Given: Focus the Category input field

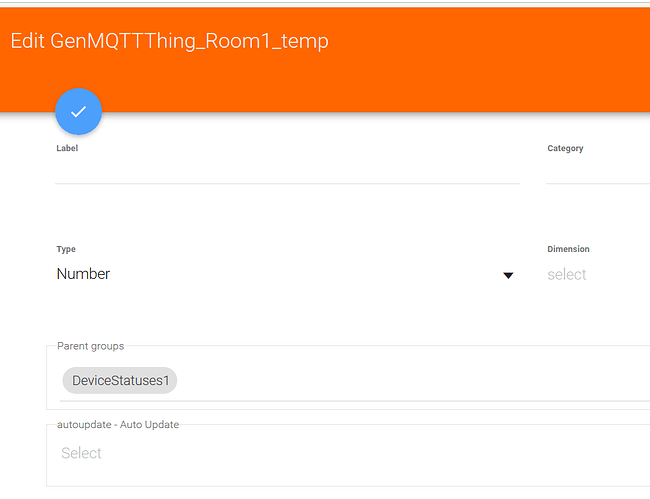Looking at the screenshot, I should coord(598,171).
